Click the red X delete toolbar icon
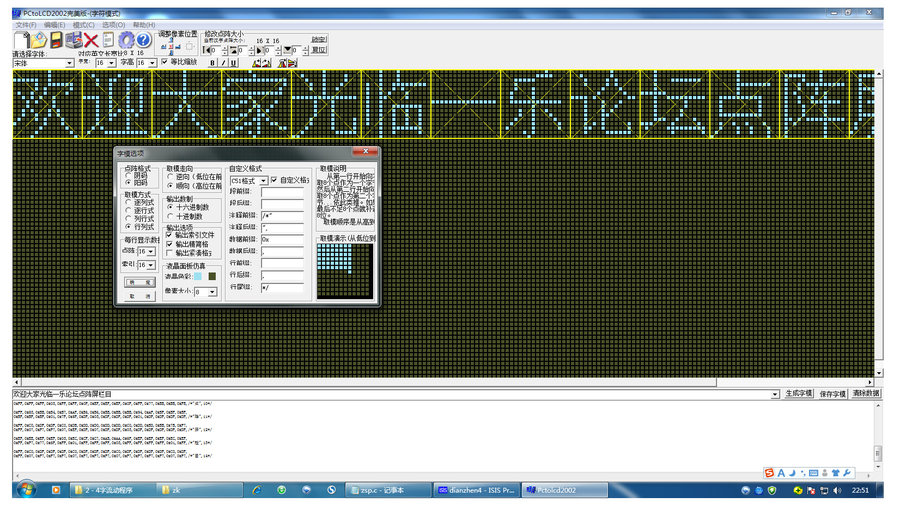 [91, 39]
